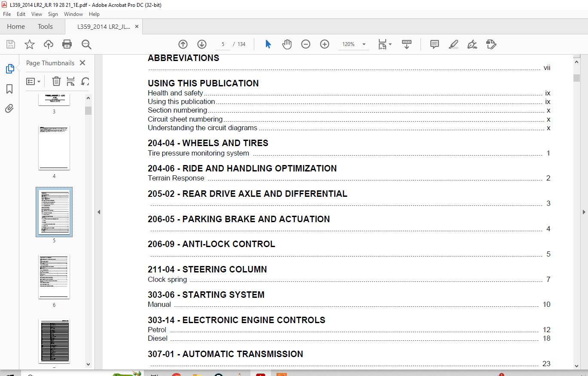The image size is (588, 376).
Task: Click the ABBREVIATIONS heading
Action: [x=183, y=58]
